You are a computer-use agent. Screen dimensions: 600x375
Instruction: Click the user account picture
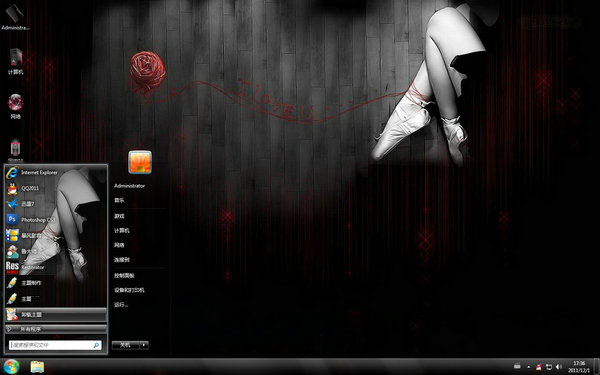pyautogui.click(x=140, y=162)
